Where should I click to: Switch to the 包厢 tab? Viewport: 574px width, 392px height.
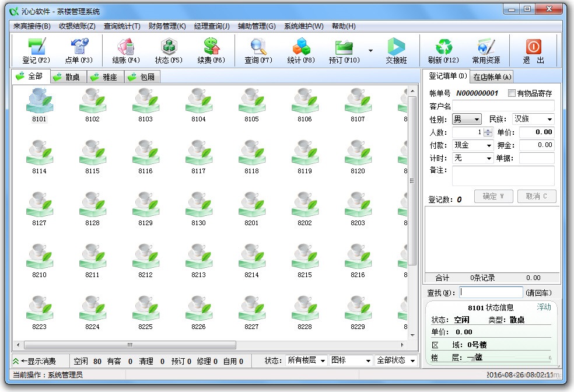tap(142, 76)
